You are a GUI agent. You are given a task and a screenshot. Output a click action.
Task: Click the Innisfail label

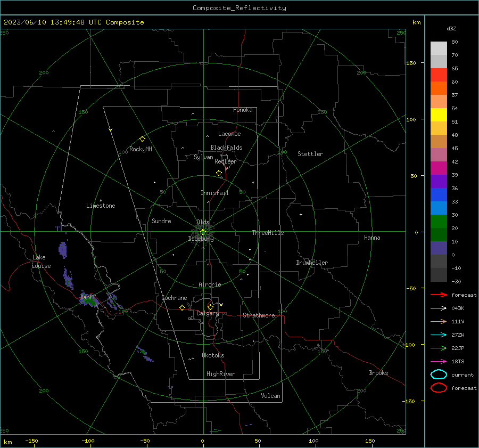pyautogui.click(x=214, y=193)
